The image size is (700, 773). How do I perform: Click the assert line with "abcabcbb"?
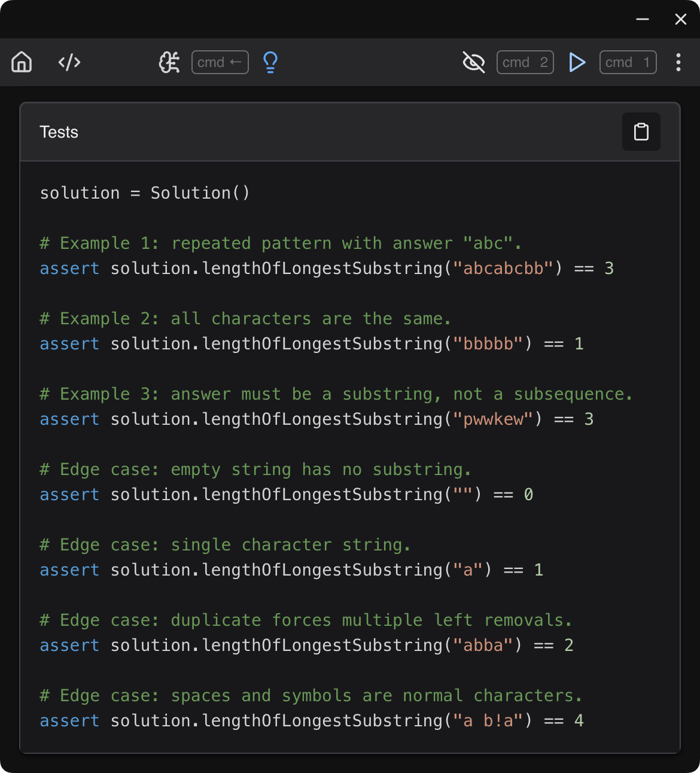pos(327,269)
